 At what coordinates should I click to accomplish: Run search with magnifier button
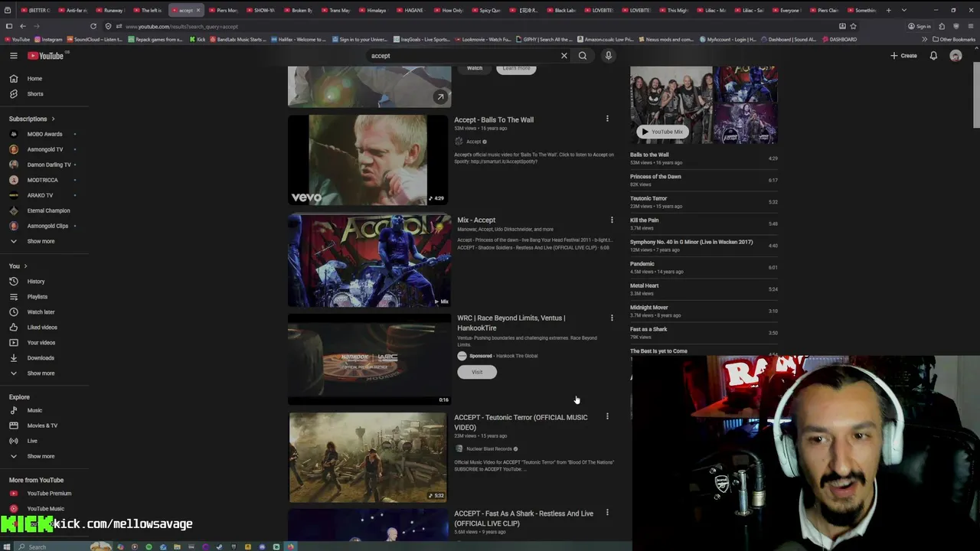coord(583,55)
